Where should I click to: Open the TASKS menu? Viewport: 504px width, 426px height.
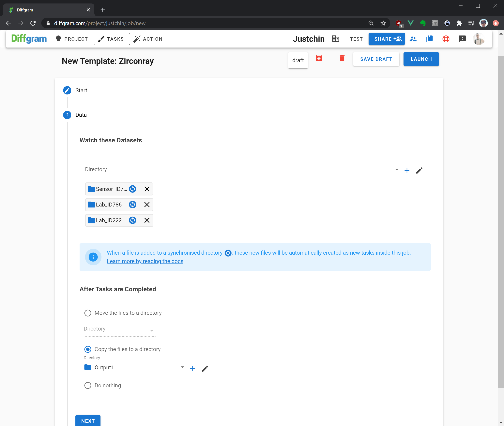pyautogui.click(x=112, y=39)
